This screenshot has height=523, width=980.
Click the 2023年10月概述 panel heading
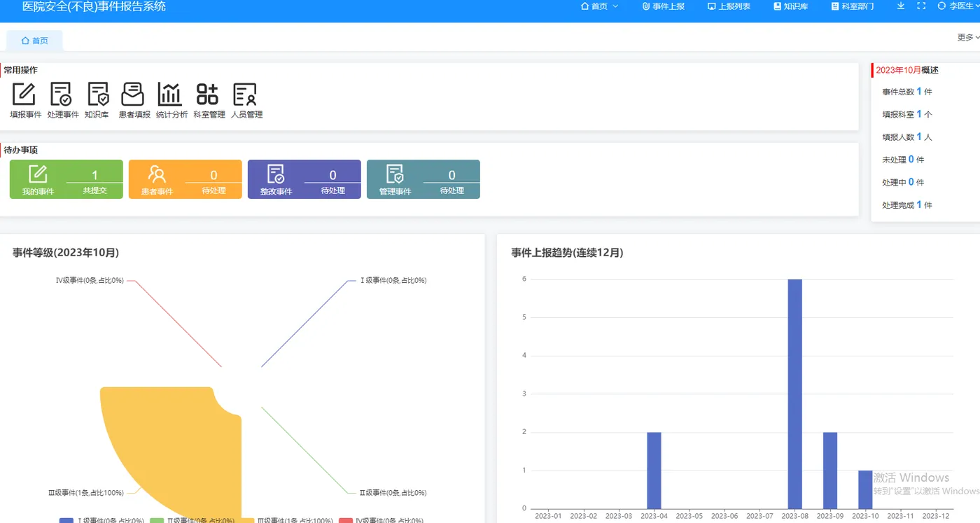[x=907, y=70]
